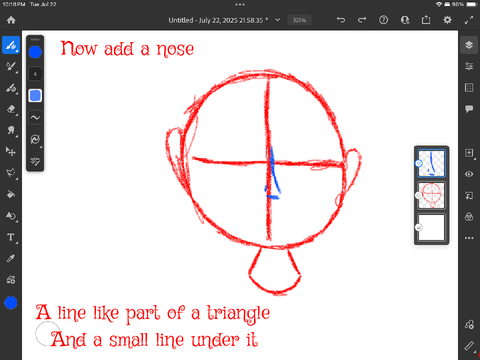
Task: Select the Move and Transform tool
Action: (x=11, y=152)
